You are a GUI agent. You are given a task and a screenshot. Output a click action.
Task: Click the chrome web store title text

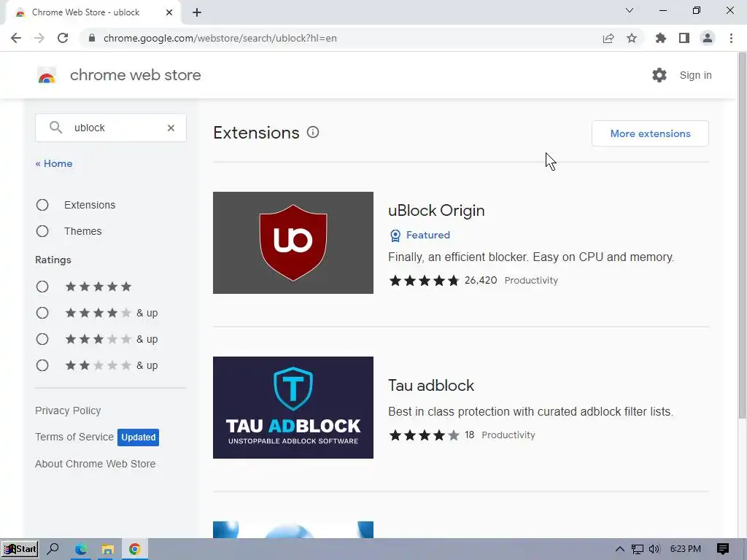coord(135,75)
